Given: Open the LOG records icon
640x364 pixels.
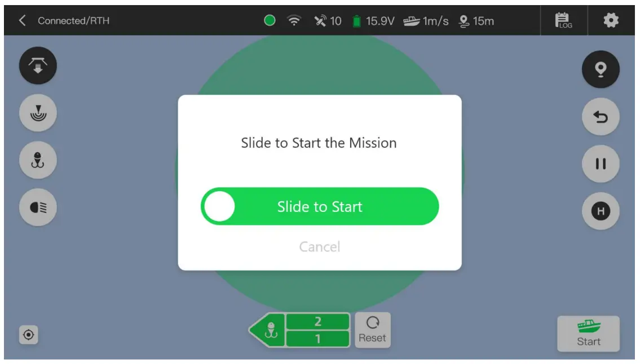Looking at the screenshot, I should [x=563, y=20].
